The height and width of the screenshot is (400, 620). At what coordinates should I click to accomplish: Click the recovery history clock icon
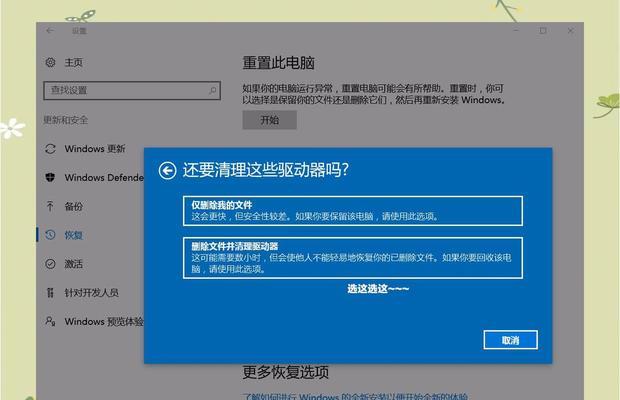50,235
